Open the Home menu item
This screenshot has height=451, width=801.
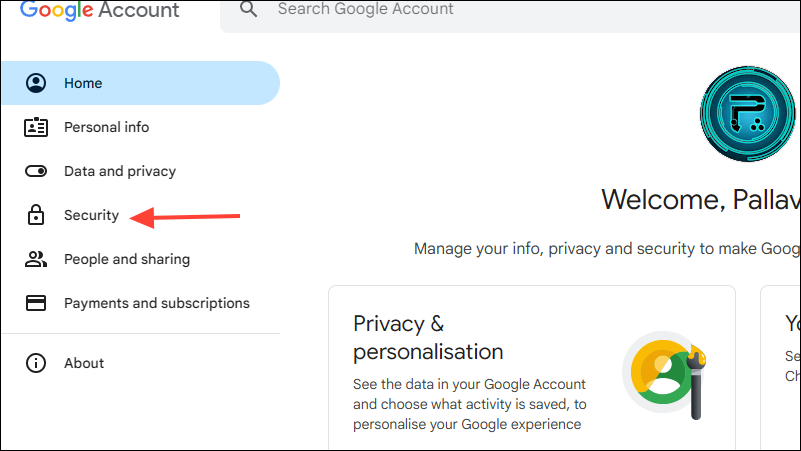[x=140, y=83]
